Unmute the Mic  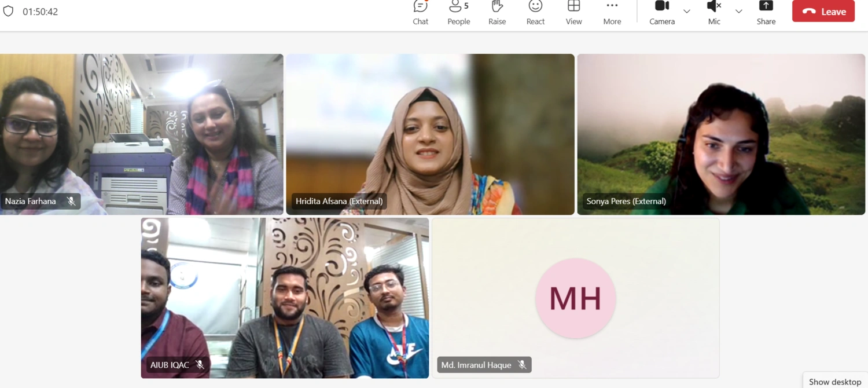coord(714,12)
